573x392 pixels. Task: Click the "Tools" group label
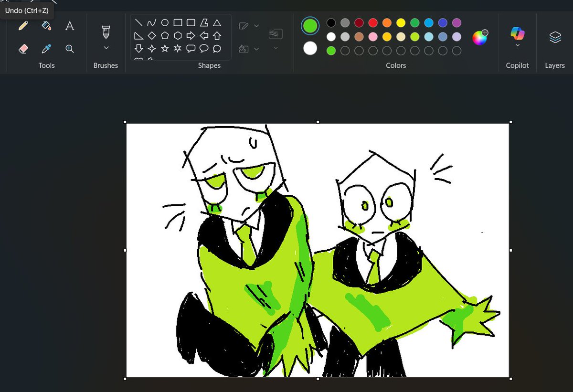point(46,65)
